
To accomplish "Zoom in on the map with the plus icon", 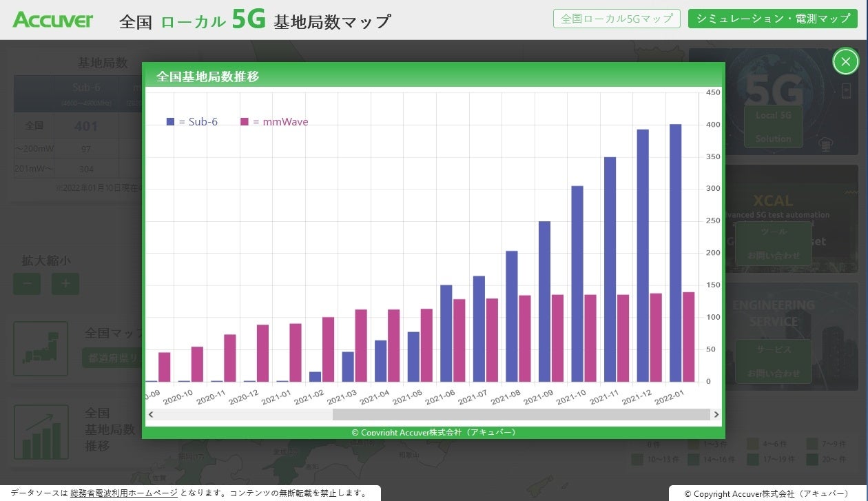I will 65,283.
